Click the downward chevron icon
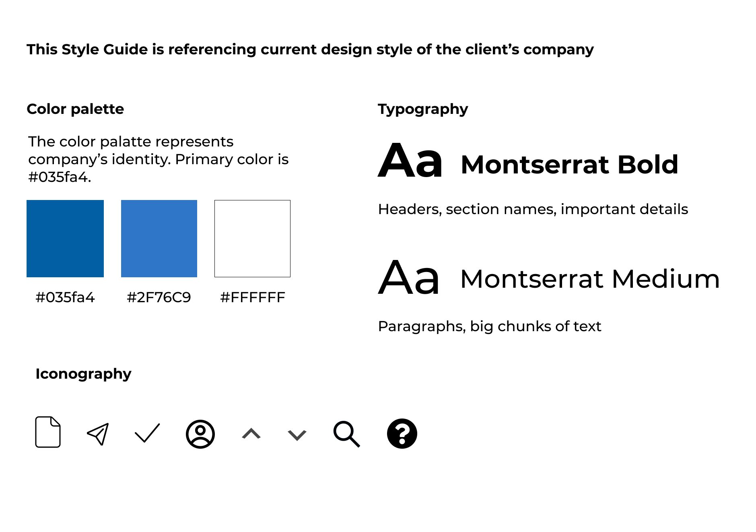Viewport: 756px width, 532px height. coord(297,435)
